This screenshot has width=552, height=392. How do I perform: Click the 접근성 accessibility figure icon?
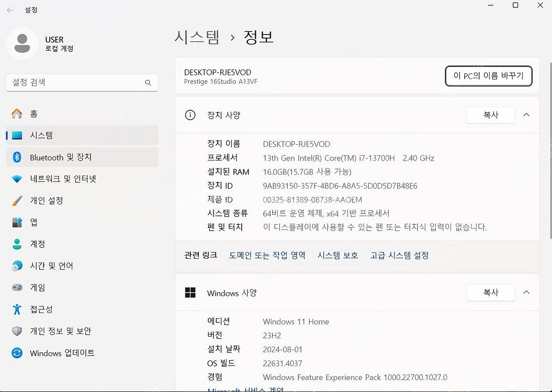tap(17, 309)
